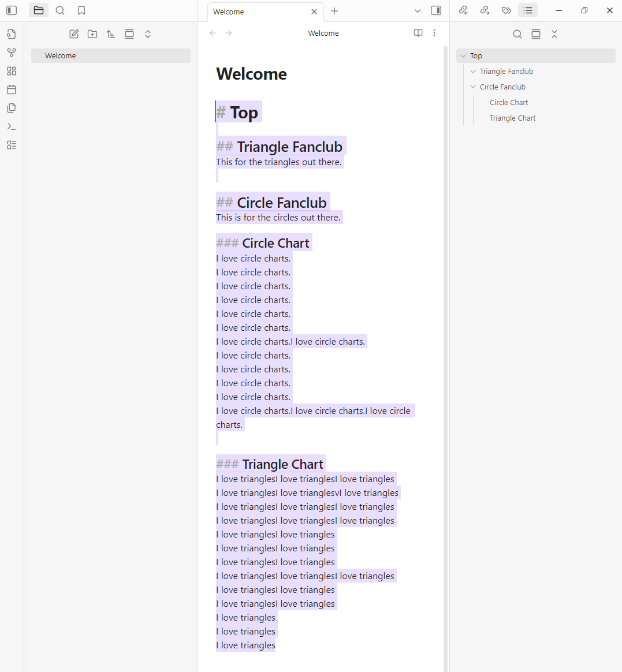Open the canvas icon in ribbon

pyautogui.click(x=12, y=71)
